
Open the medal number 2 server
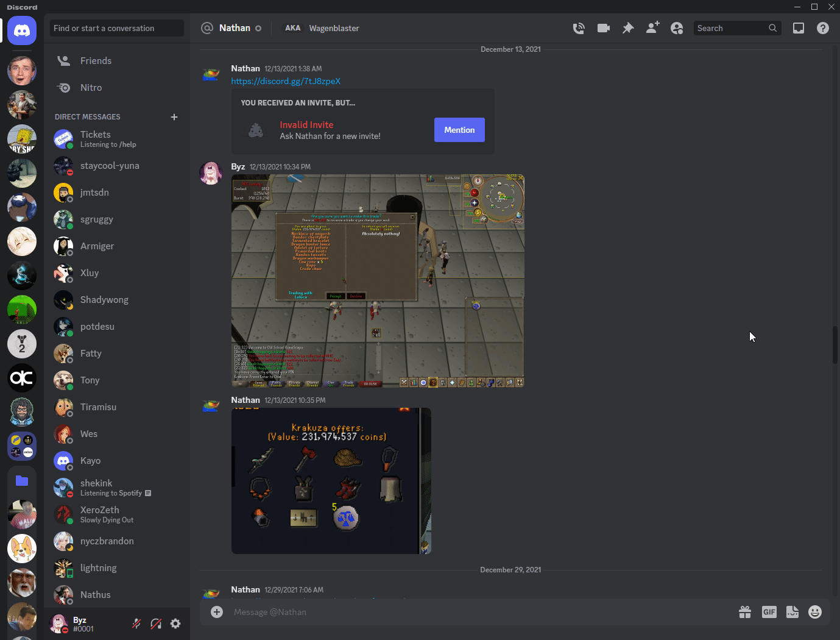[22, 344]
